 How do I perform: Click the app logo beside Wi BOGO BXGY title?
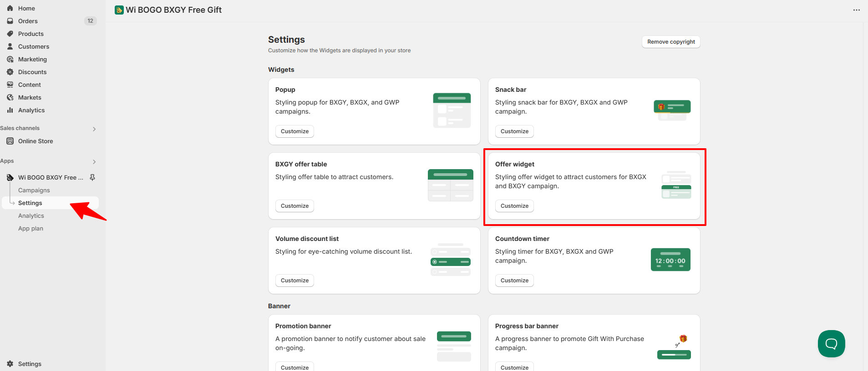tap(119, 10)
